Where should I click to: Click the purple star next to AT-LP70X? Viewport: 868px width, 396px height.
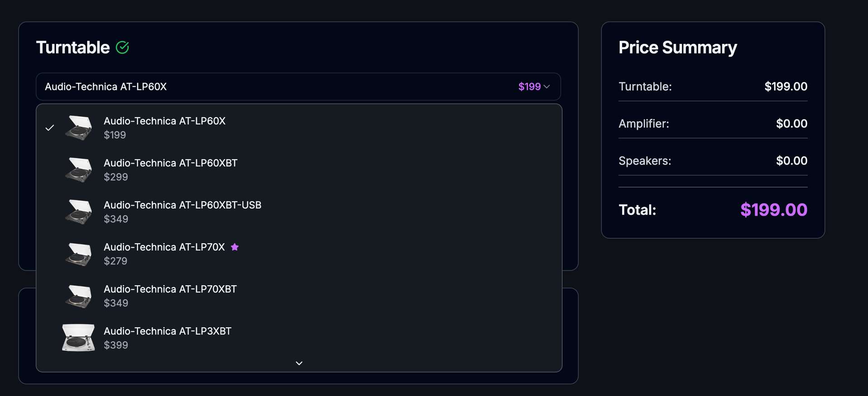pos(236,247)
